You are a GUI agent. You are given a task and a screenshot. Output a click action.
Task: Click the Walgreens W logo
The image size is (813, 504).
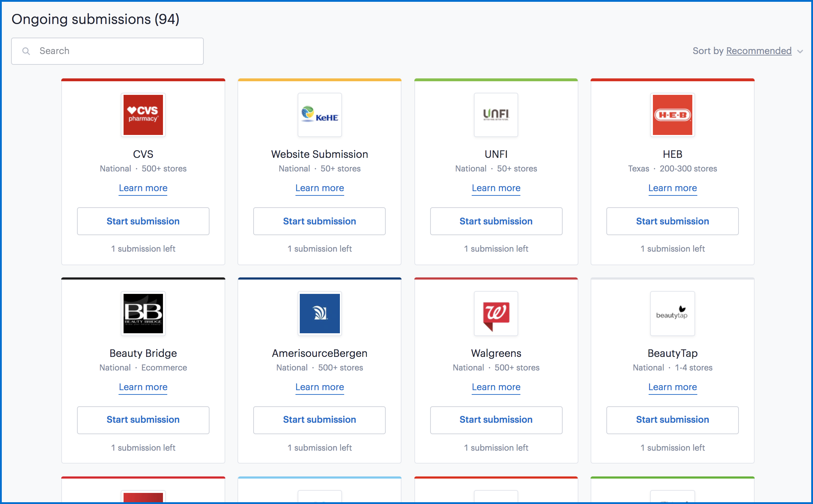coord(496,314)
